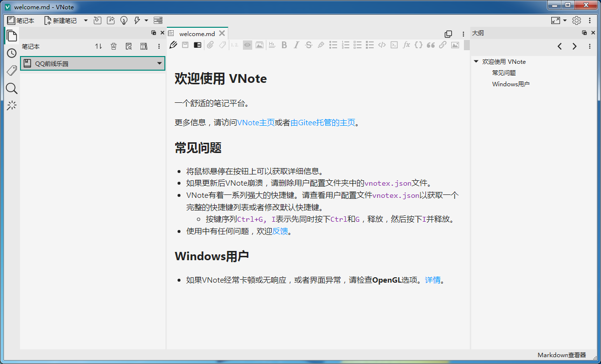The image size is (601, 364).
Task: Click the 新建笔记 new note button
Action: (60, 20)
